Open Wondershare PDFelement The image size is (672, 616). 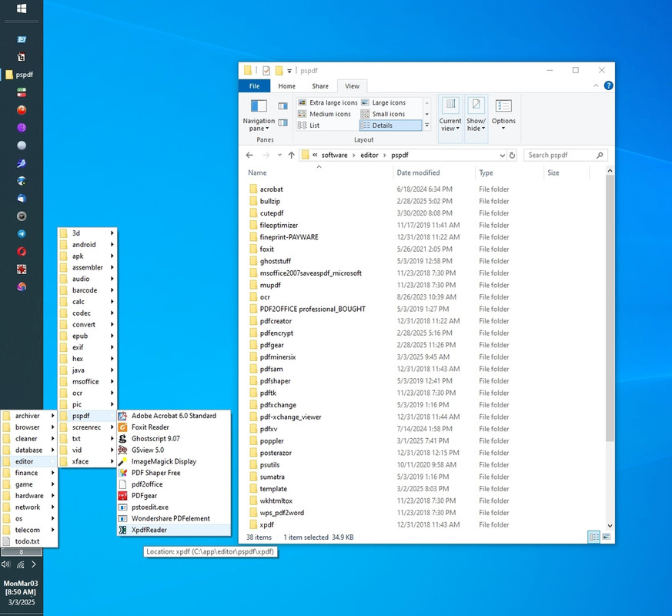[173, 518]
